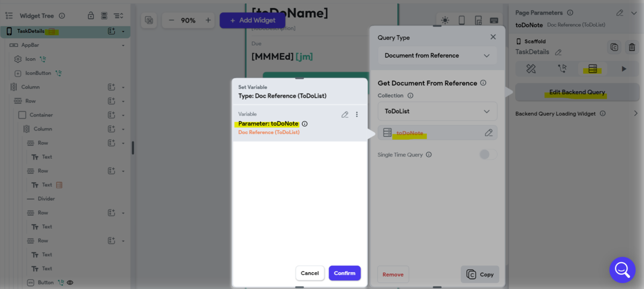The image size is (644, 289).
Task: Enable Single Time Query switch
Action: click(x=488, y=154)
